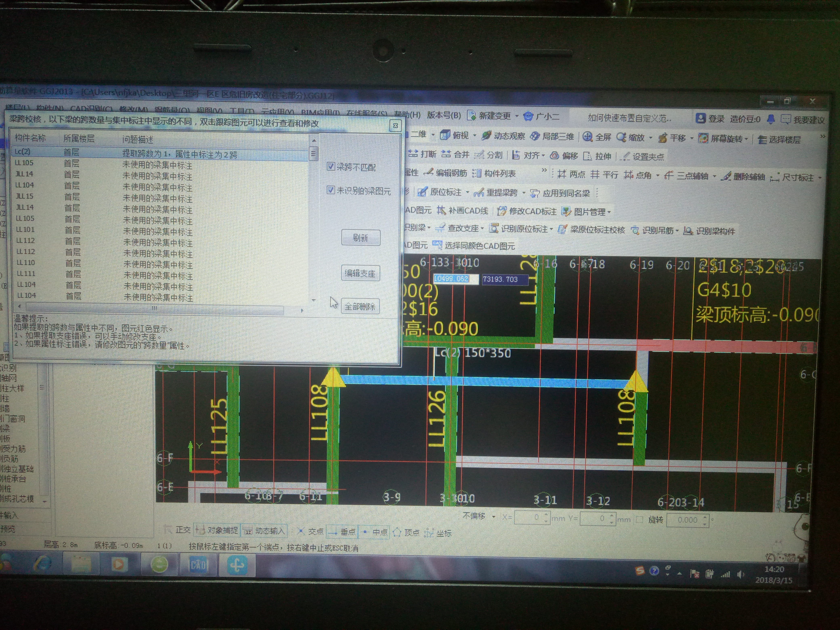Viewport: 840px width, 630px height.
Task: Expand the 识别吊筋 dropdown
Action: coord(677,231)
